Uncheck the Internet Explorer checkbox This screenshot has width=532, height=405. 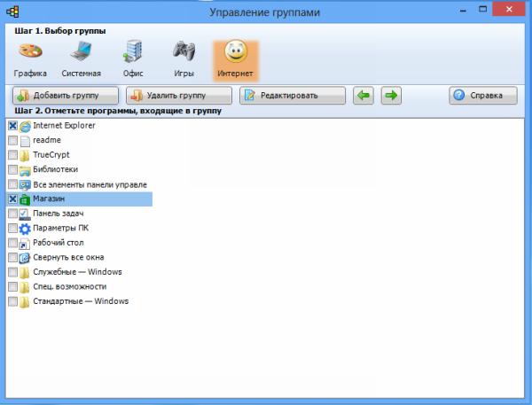12,126
